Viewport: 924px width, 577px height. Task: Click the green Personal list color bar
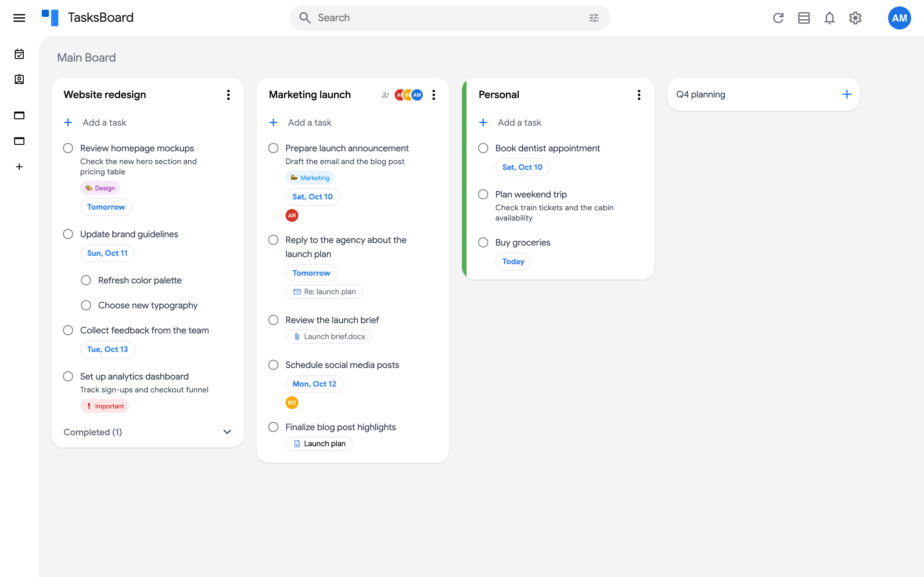coord(464,179)
